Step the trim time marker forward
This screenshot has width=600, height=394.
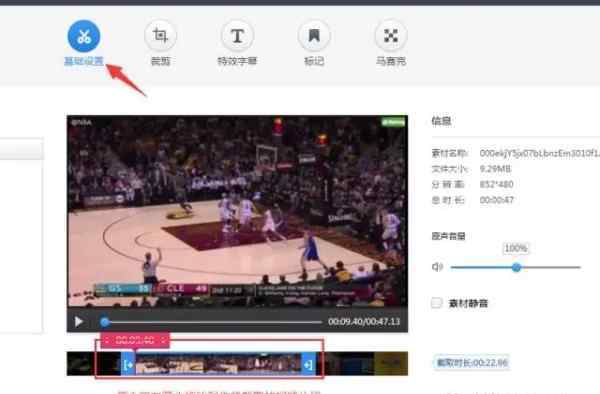point(163,340)
